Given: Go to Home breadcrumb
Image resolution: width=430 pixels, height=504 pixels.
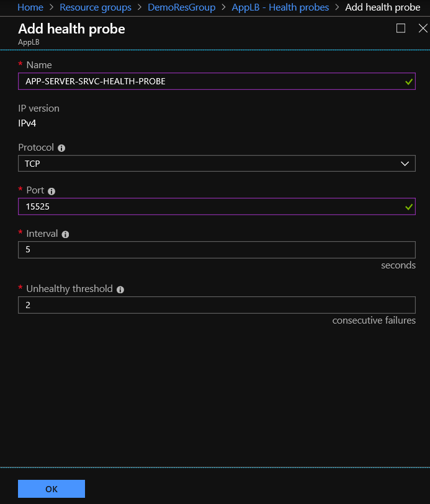Looking at the screenshot, I should pos(30,7).
